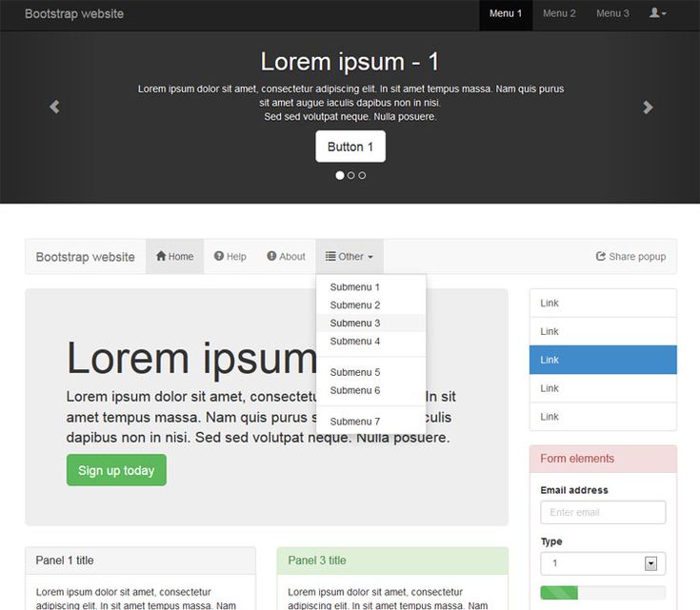The height and width of the screenshot is (610, 700).
Task: Click the green striped progress bar
Action: coord(560,593)
